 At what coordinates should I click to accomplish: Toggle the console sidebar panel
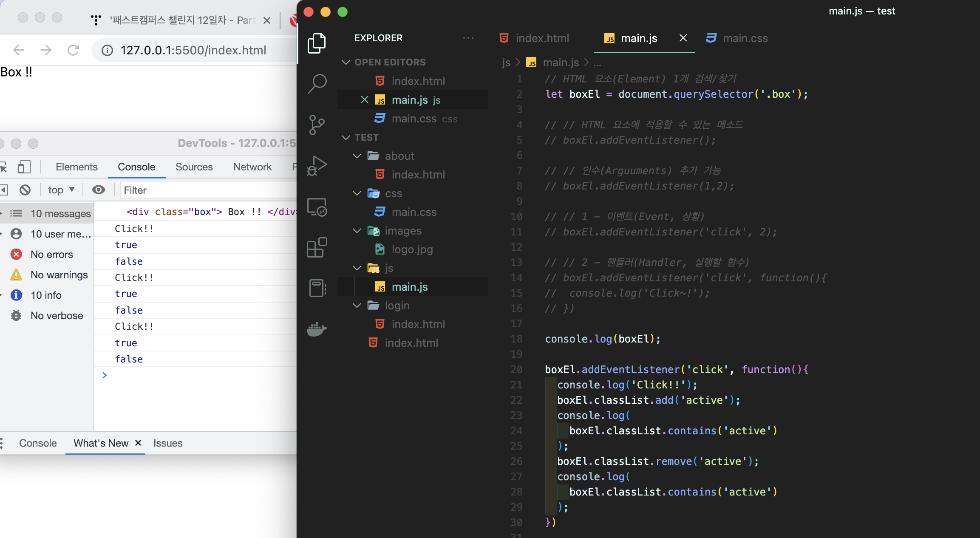click(4, 190)
